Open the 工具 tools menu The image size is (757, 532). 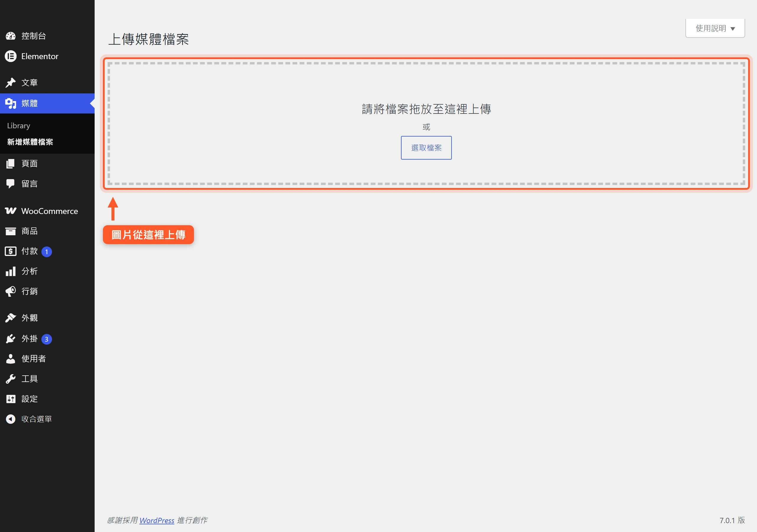pos(47,379)
